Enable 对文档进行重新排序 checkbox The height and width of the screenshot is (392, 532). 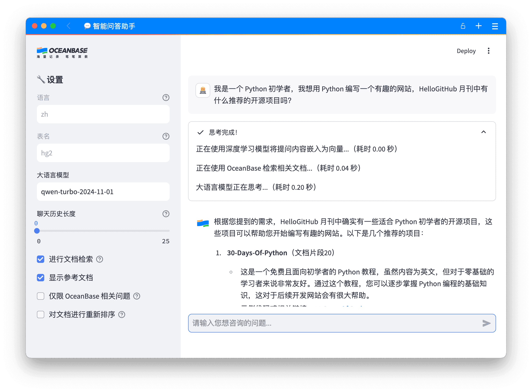coord(41,315)
